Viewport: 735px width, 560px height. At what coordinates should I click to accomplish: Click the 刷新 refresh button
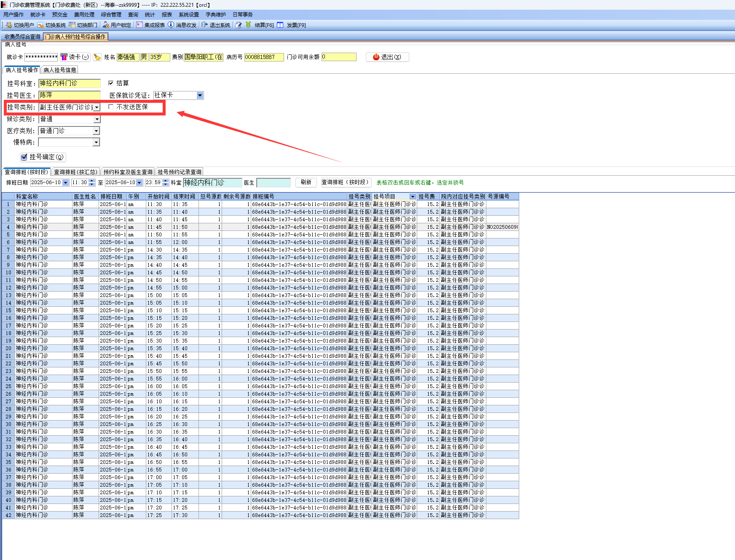coord(306,182)
